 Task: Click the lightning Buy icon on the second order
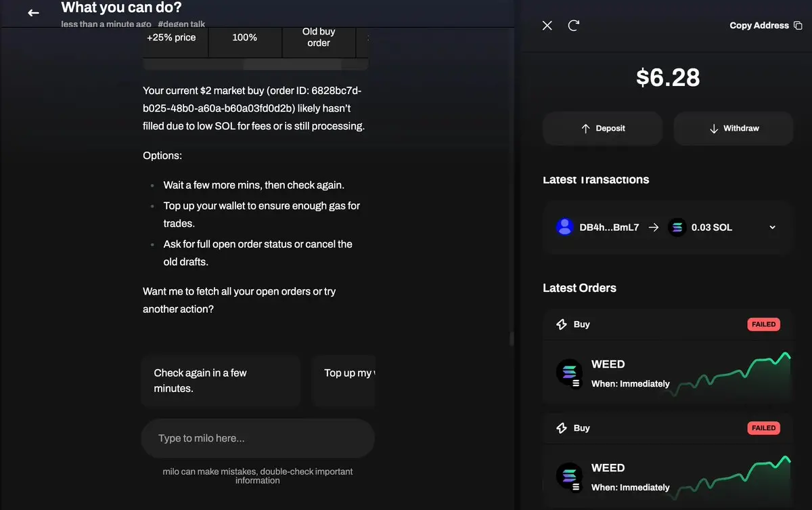(562, 427)
